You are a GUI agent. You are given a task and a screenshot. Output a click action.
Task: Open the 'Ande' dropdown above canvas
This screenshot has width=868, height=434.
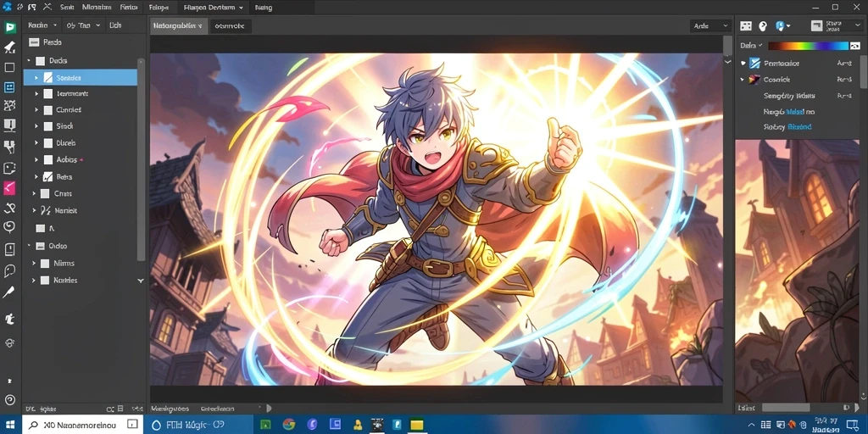711,26
